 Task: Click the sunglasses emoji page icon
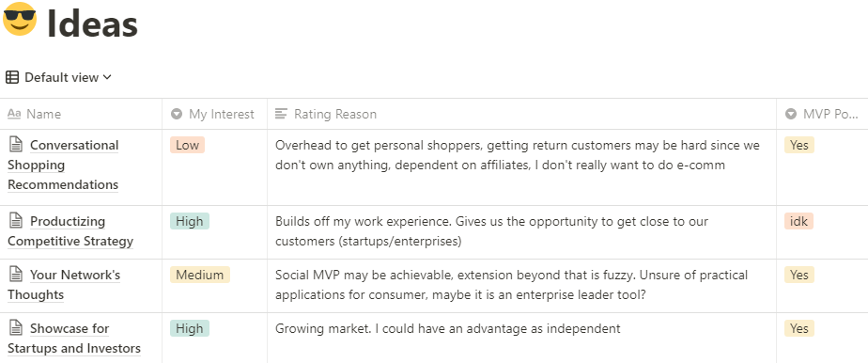(x=20, y=20)
